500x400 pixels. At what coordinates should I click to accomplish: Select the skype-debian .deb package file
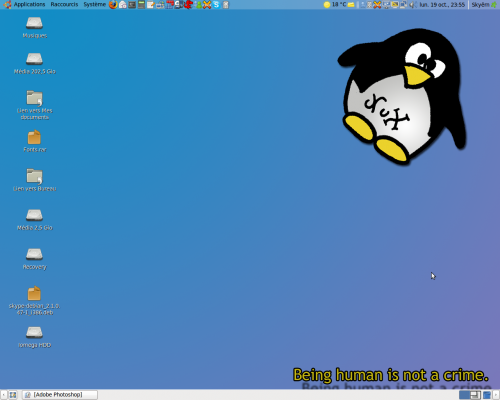coord(35,301)
